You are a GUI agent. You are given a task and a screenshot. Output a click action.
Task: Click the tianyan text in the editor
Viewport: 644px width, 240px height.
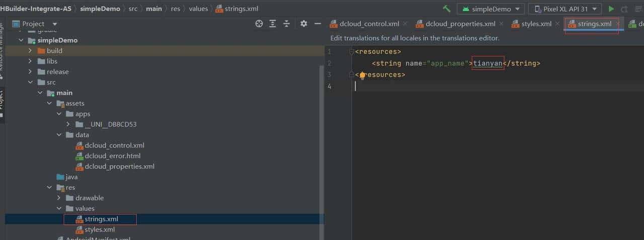click(488, 63)
